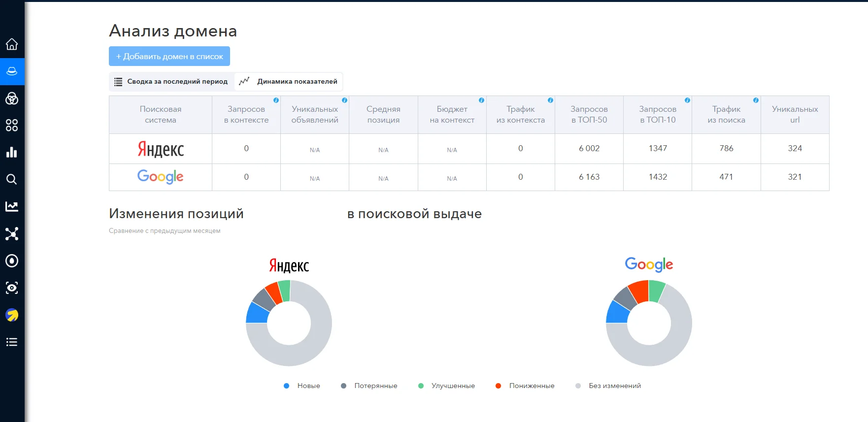Click the value 1347 in table
868x422 pixels.
(x=658, y=148)
